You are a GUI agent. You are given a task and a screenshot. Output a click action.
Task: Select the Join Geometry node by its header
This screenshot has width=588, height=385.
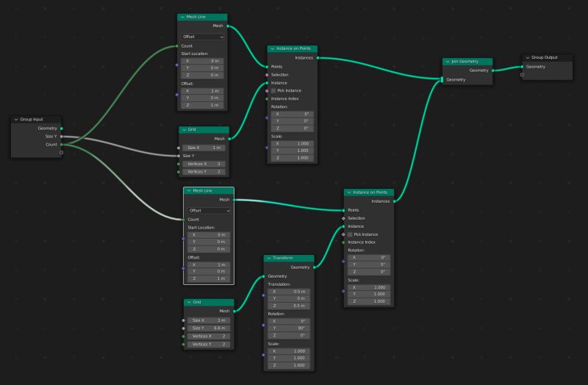point(467,62)
